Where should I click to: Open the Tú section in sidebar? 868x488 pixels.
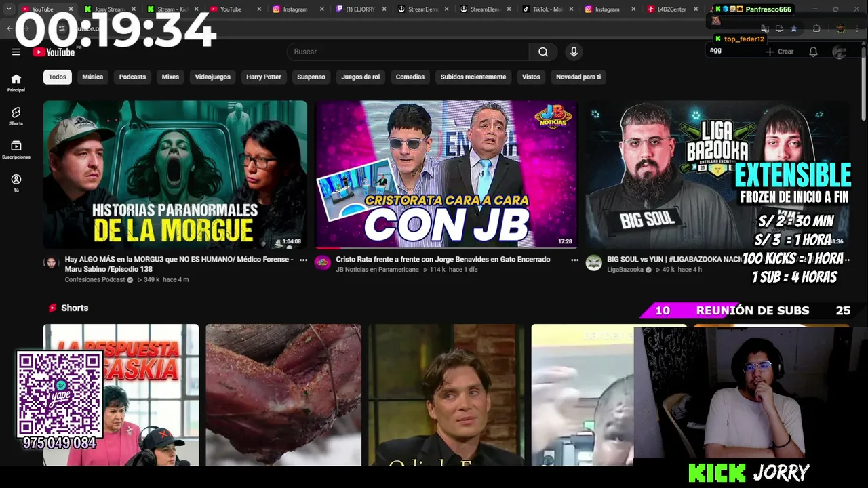(16, 183)
